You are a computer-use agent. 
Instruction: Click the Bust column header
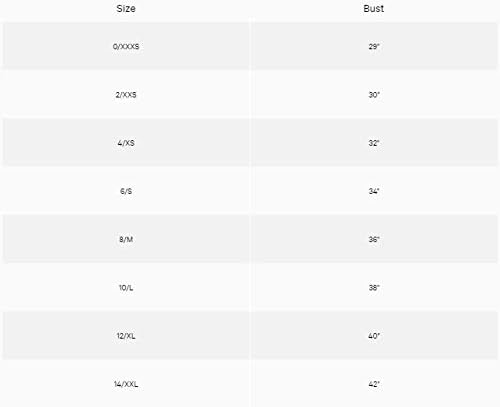tap(374, 9)
